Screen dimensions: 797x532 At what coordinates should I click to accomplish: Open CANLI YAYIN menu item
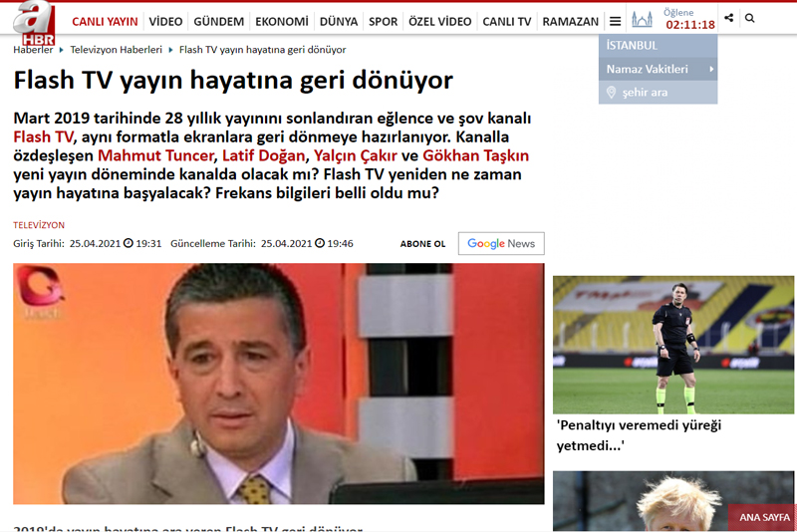(105, 22)
